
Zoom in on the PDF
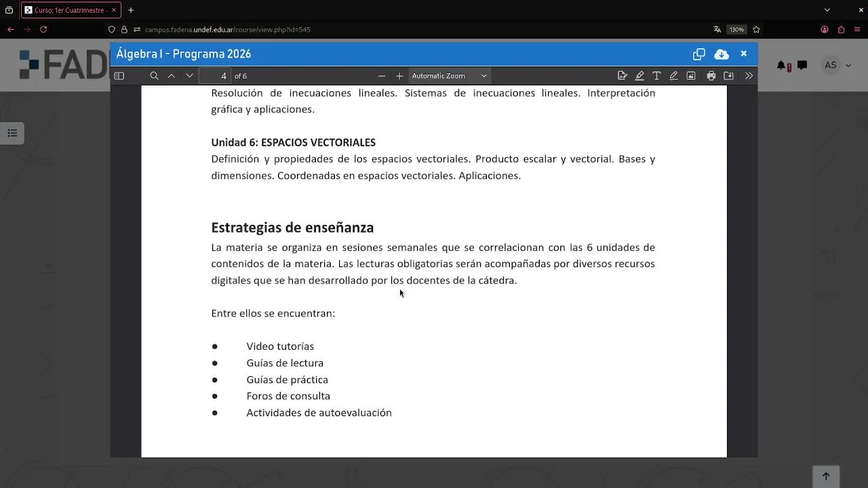399,76
